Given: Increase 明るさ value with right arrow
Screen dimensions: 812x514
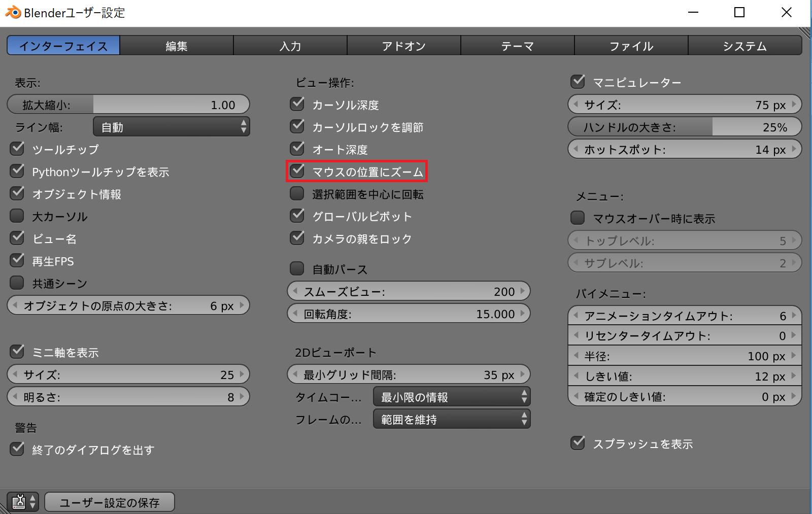Looking at the screenshot, I should tap(242, 396).
